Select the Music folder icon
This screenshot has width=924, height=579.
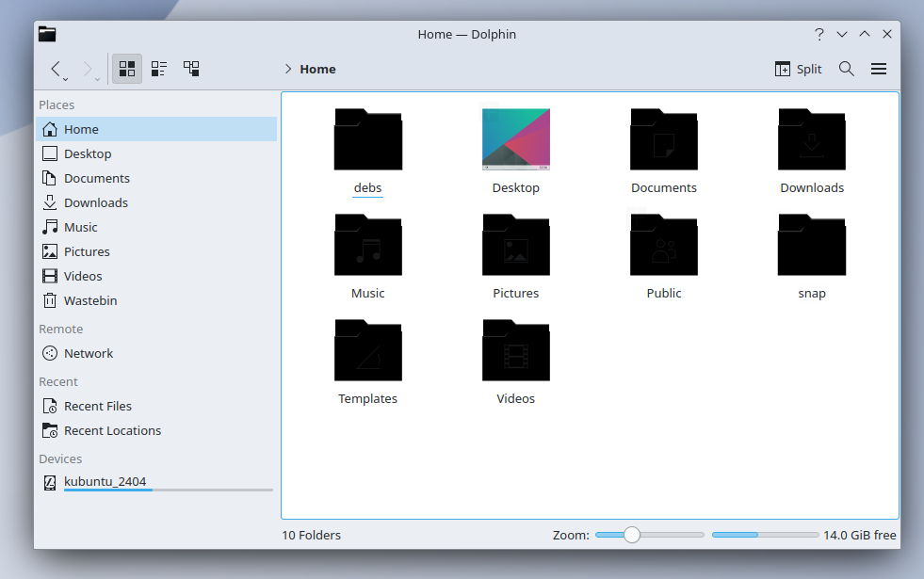point(367,245)
